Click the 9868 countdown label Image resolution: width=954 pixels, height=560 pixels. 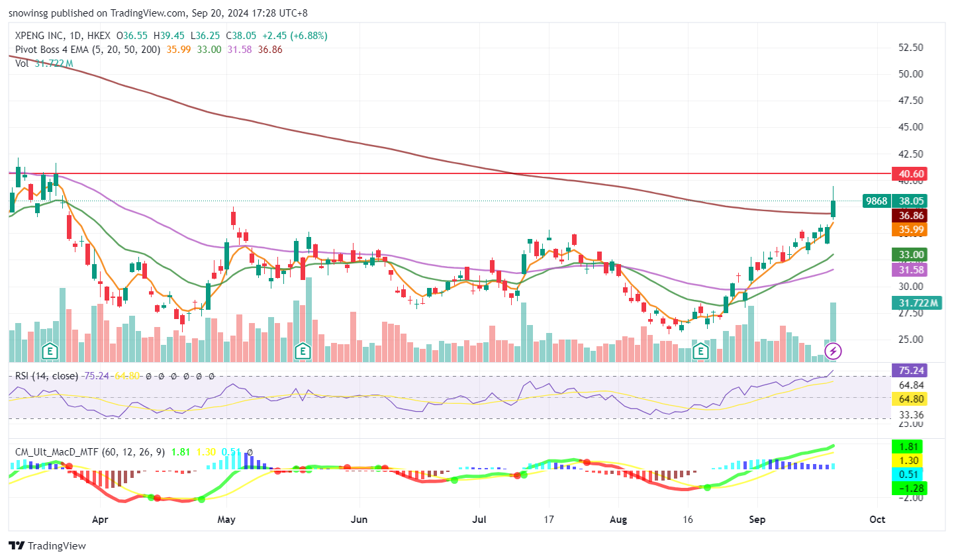[x=877, y=201]
